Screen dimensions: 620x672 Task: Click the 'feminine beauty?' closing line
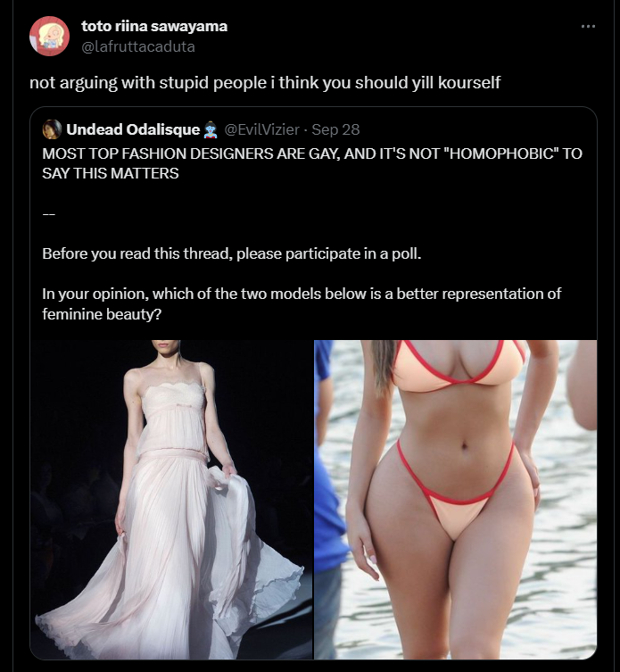(x=102, y=314)
